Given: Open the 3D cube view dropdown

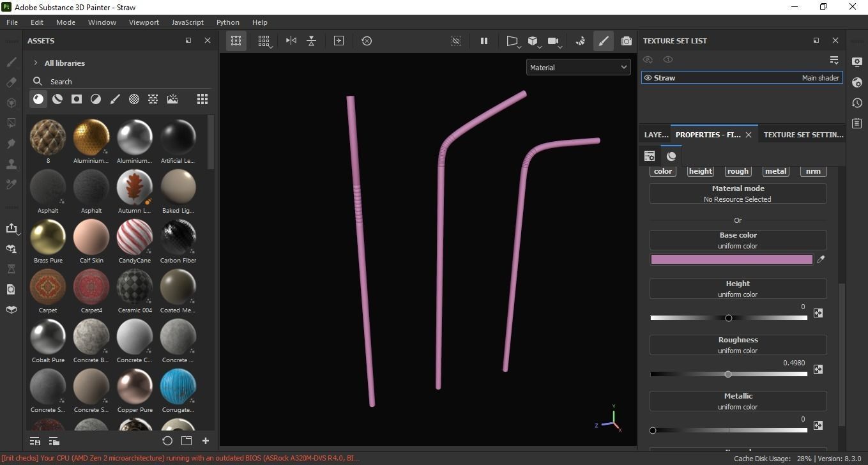Looking at the screenshot, I should point(533,41).
